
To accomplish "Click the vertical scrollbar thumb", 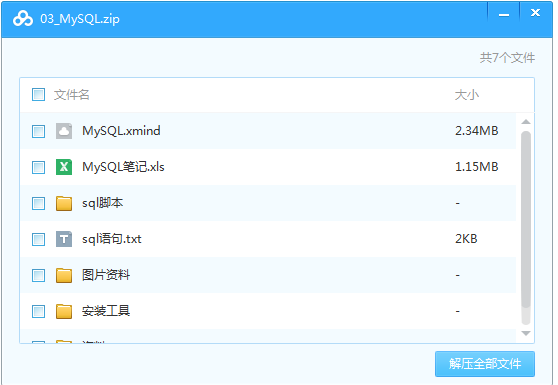I will coord(526,220).
